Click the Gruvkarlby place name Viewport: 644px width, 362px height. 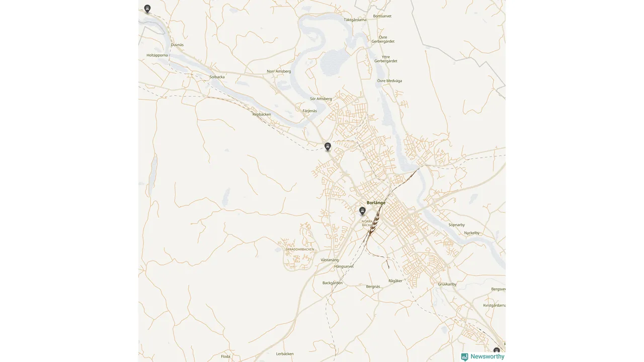(x=447, y=284)
